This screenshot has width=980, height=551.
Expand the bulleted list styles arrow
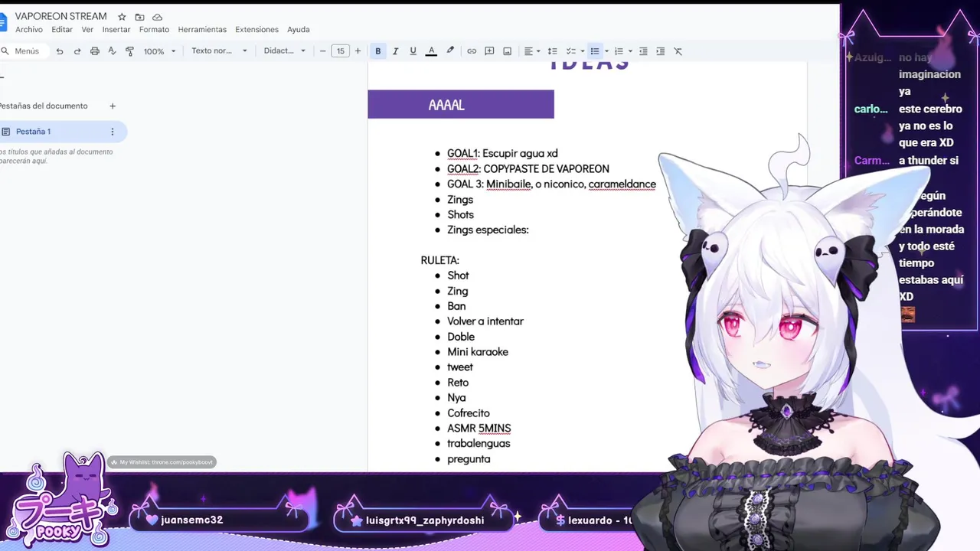point(606,51)
